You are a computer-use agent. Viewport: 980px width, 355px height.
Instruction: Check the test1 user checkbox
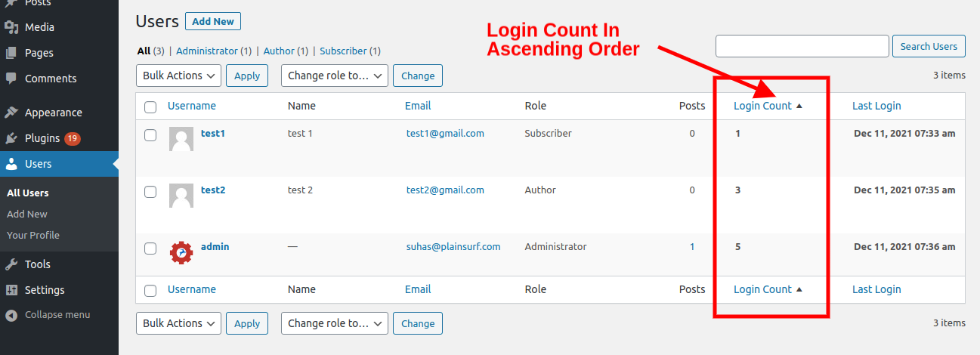(x=150, y=135)
